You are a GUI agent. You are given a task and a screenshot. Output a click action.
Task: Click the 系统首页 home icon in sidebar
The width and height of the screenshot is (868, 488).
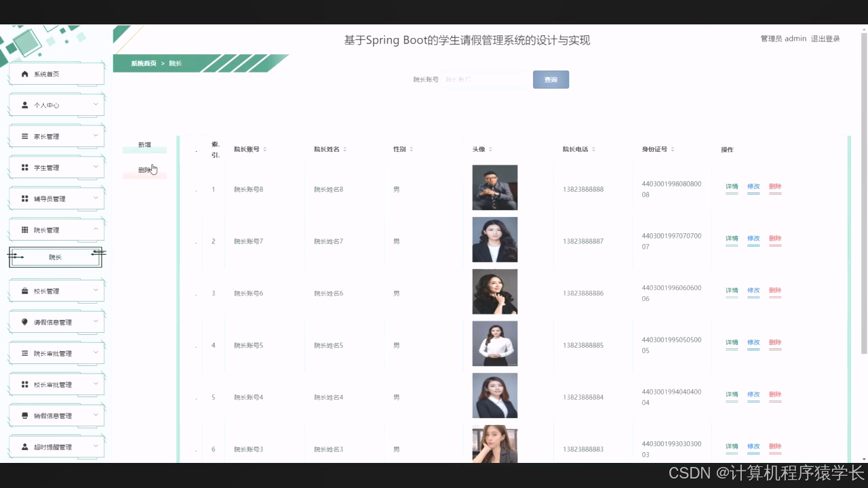click(25, 73)
